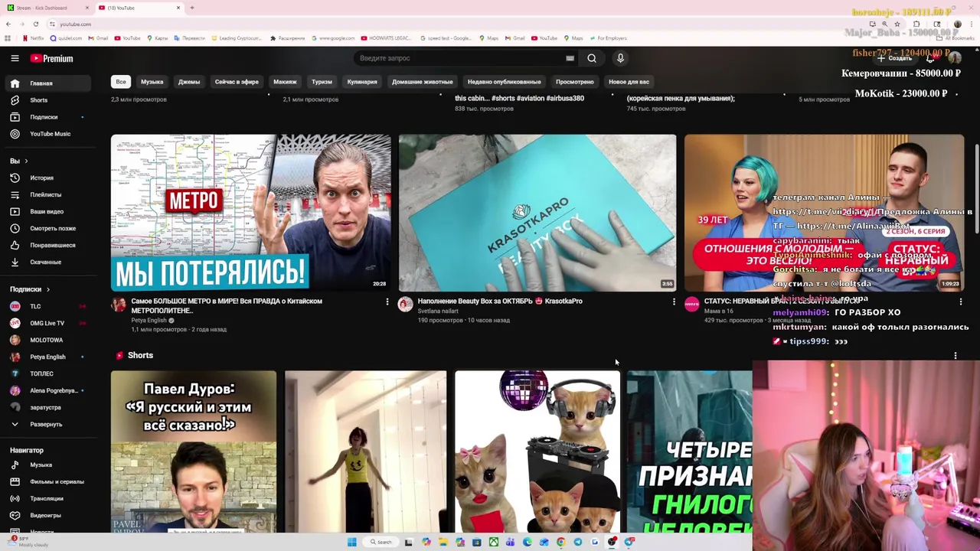This screenshot has height=551, width=980.
Task: Select the Сейчас в эфире chip
Action: coord(237,82)
